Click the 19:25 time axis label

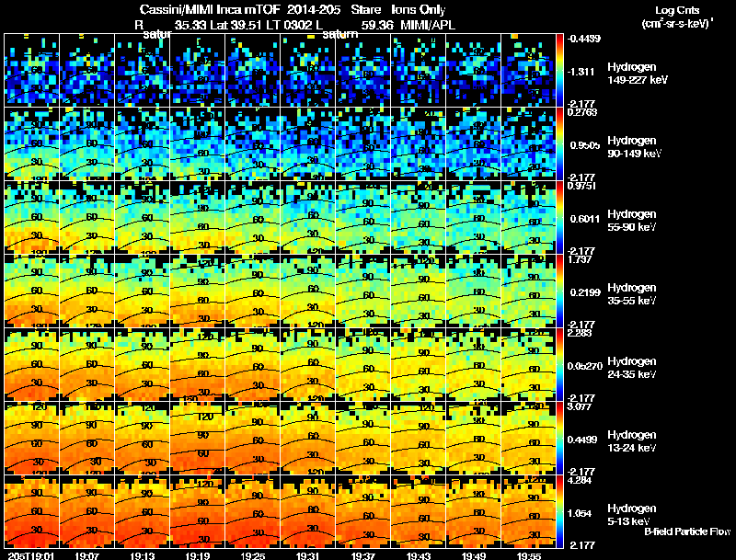click(x=252, y=555)
